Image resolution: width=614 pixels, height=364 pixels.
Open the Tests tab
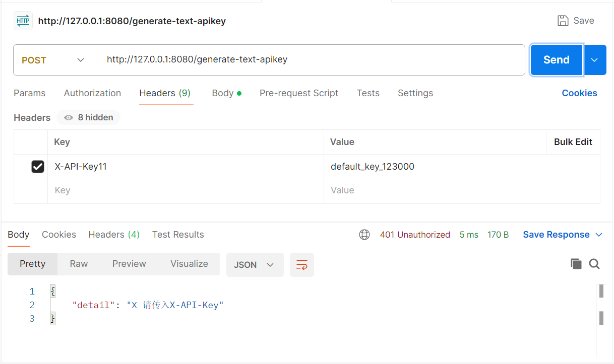tap(368, 93)
